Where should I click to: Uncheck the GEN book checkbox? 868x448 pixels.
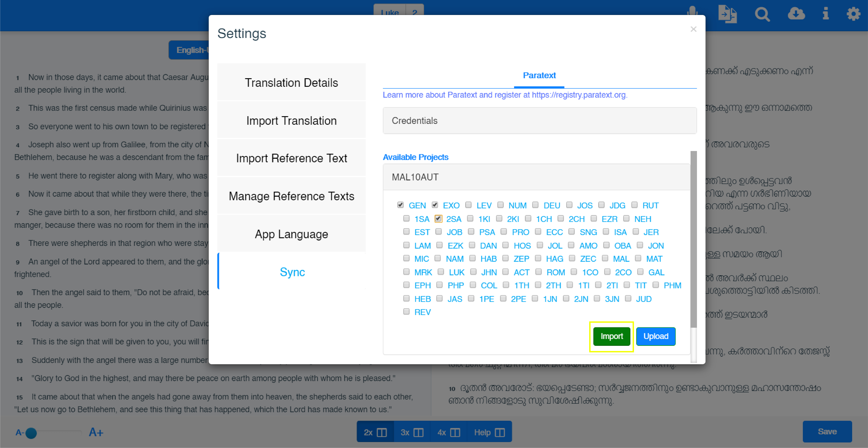pos(400,205)
